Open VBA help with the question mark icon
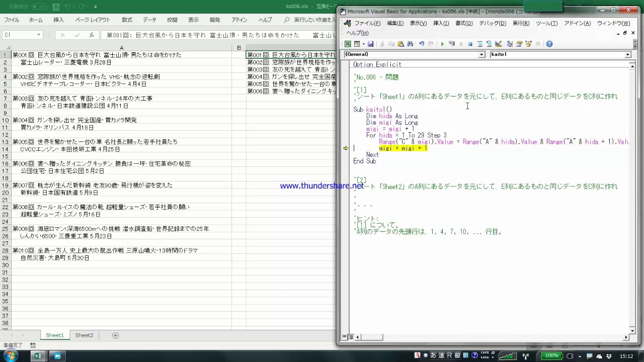The width and height of the screenshot is (644, 362). (x=549, y=44)
